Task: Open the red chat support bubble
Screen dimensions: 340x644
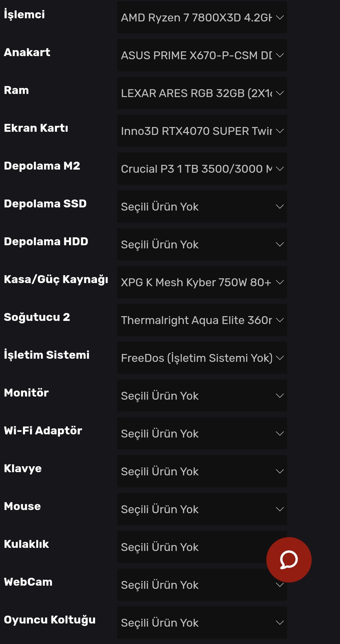Action: [289, 560]
